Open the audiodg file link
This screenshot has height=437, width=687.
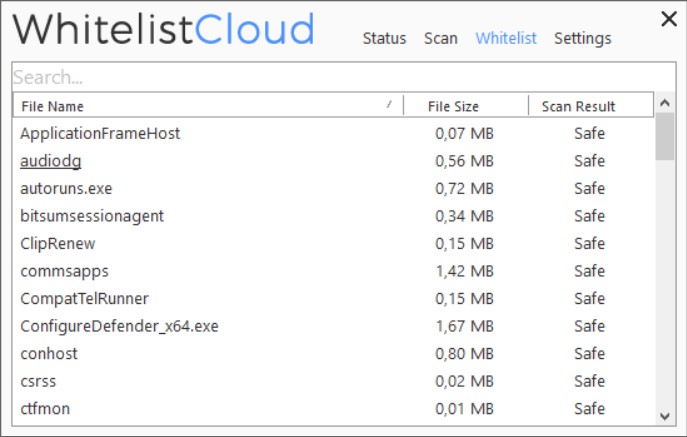click(x=51, y=161)
